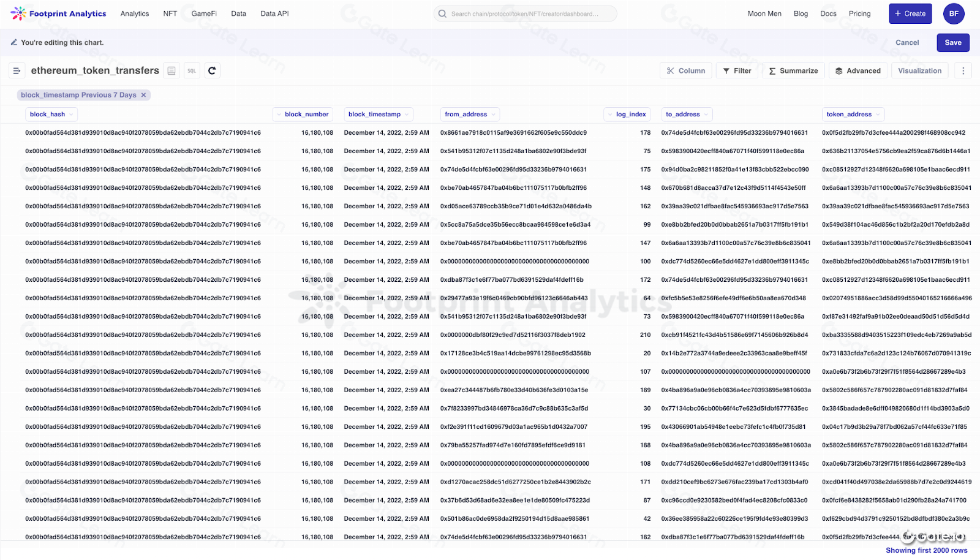980x560 pixels.
Task: Open the Filter tool
Action: click(737, 71)
